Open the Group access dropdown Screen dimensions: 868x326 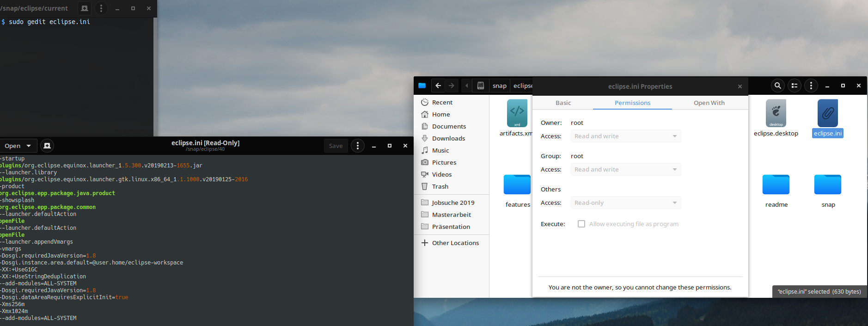626,169
